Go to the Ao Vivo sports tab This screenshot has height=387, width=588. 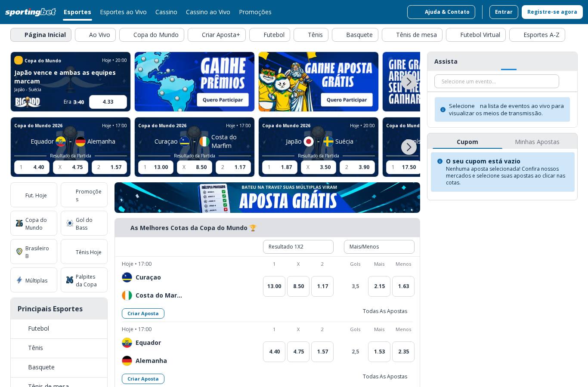click(x=95, y=35)
